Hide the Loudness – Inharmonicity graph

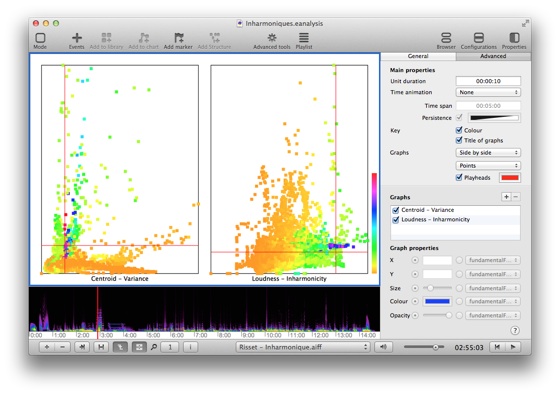pyautogui.click(x=395, y=220)
